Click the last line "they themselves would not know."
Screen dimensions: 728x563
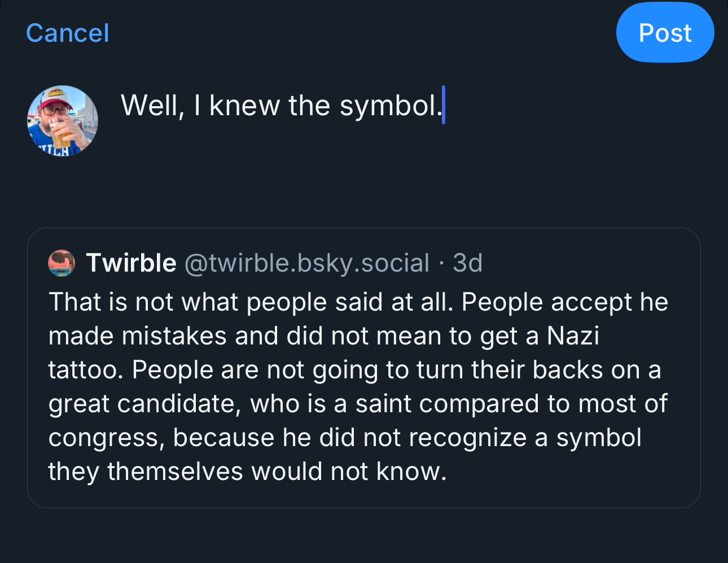coord(247,472)
